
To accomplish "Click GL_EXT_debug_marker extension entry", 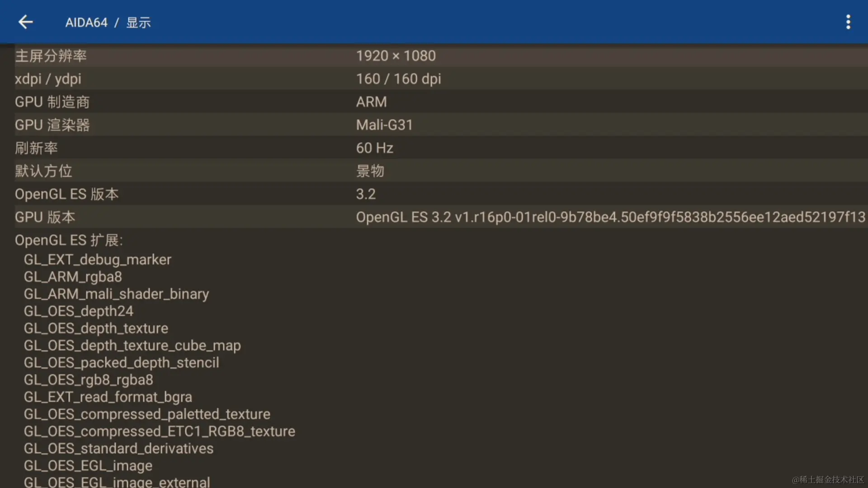I will [97, 259].
